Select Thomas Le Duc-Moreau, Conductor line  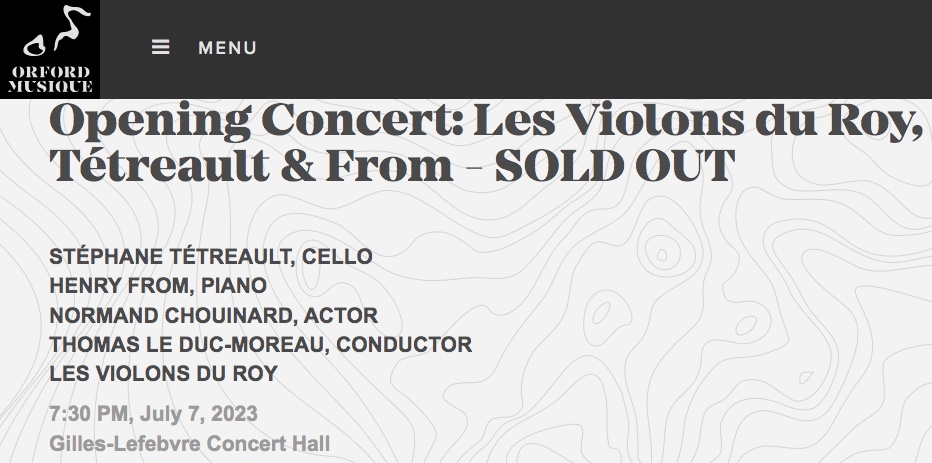(x=260, y=345)
